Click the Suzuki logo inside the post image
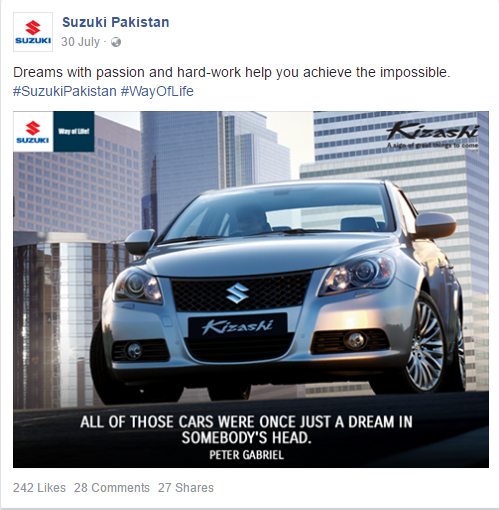This screenshot has width=499, height=510. pyautogui.click(x=33, y=132)
